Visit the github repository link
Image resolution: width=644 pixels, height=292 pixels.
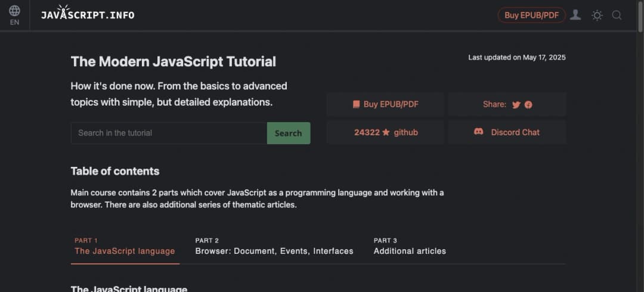[x=405, y=132]
